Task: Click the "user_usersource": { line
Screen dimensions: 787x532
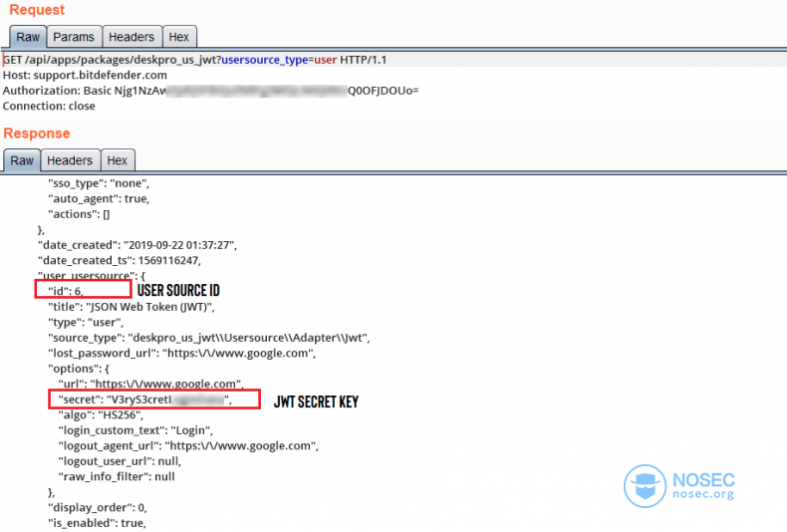Action: tap(92, 276)
